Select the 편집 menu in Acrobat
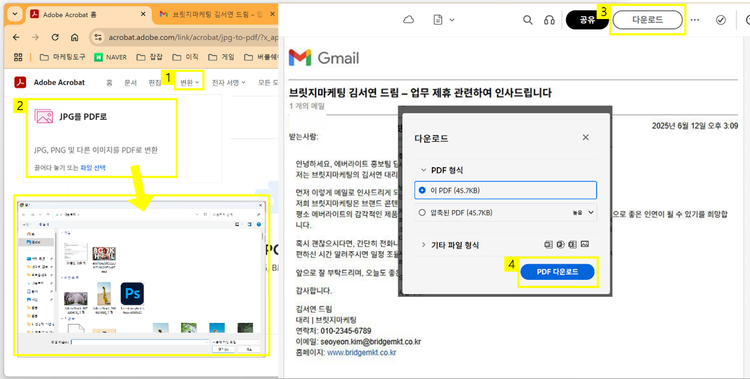 tap(154, 83)
